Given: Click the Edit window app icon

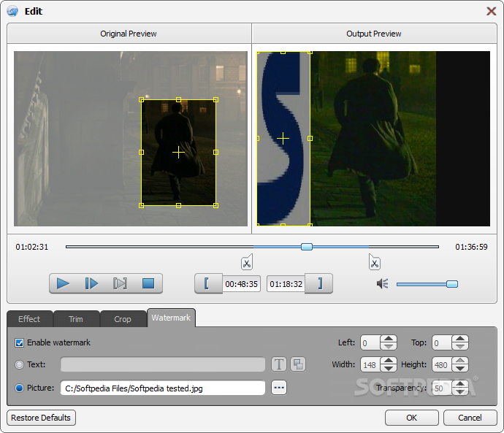Looking at the screenshot, I should click(12, 11).
